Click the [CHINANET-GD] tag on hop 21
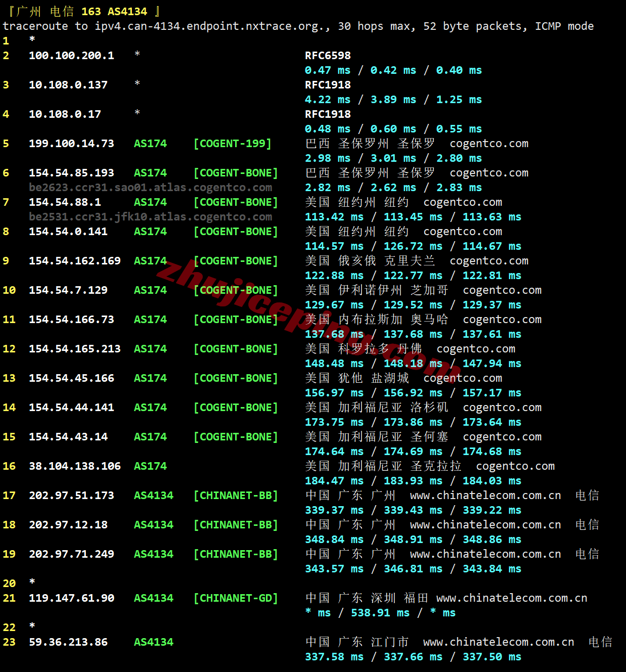 [x=236, y=598]
